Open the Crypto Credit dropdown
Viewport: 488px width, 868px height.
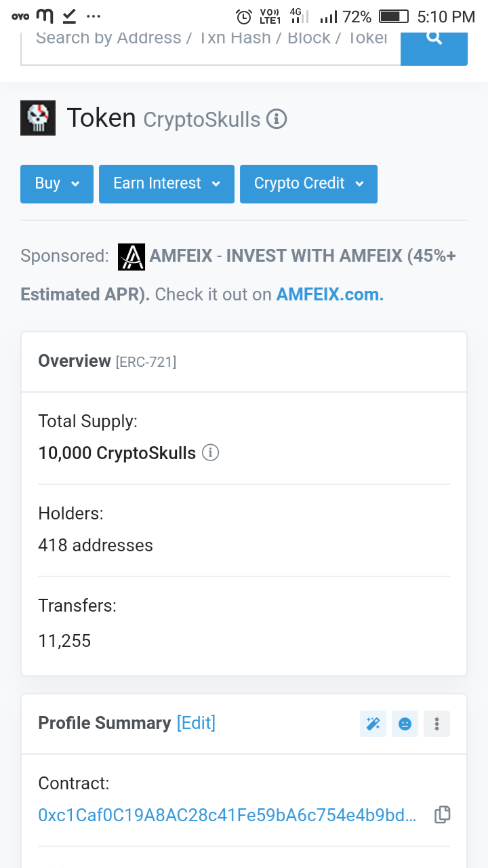click(x=308, y=184)
